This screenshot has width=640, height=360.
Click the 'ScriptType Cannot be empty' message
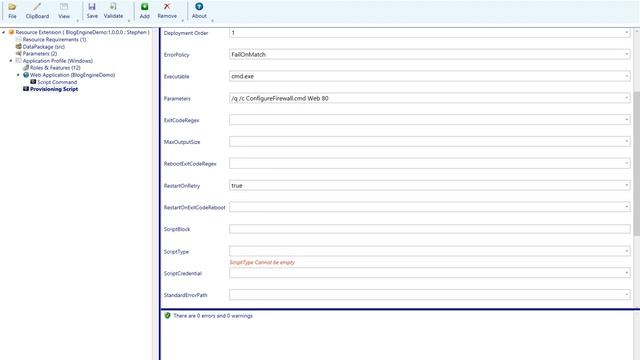[262, 262]
